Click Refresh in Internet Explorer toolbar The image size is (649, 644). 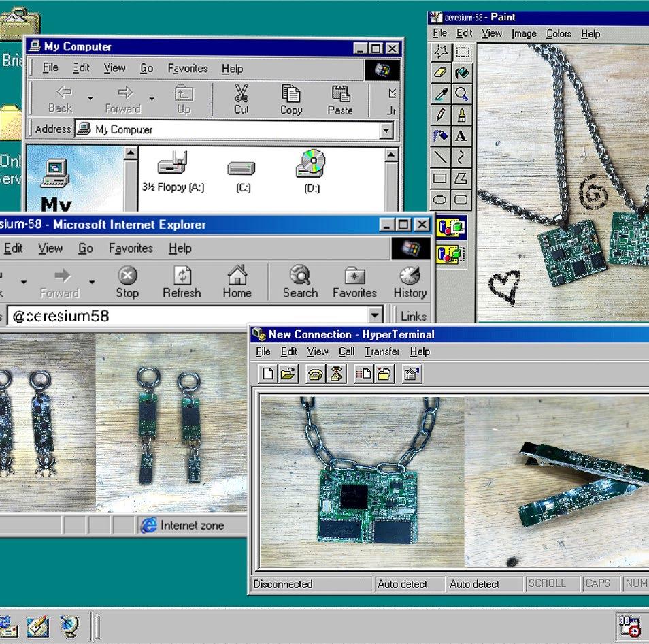(x=182, y=282)
